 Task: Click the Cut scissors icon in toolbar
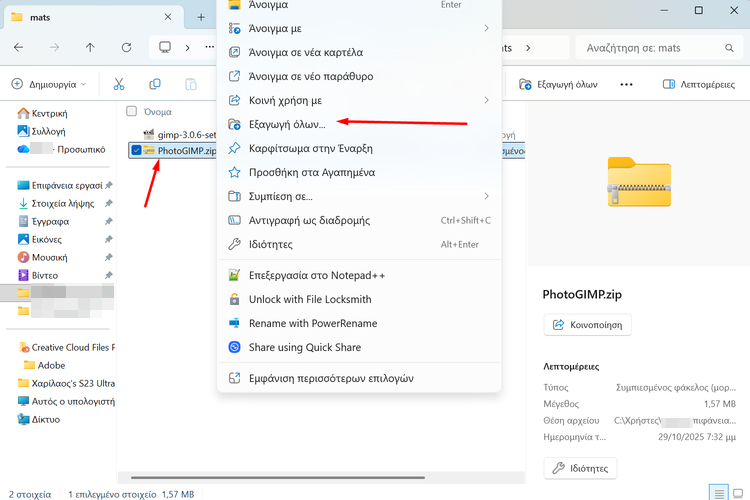(119, 85)
